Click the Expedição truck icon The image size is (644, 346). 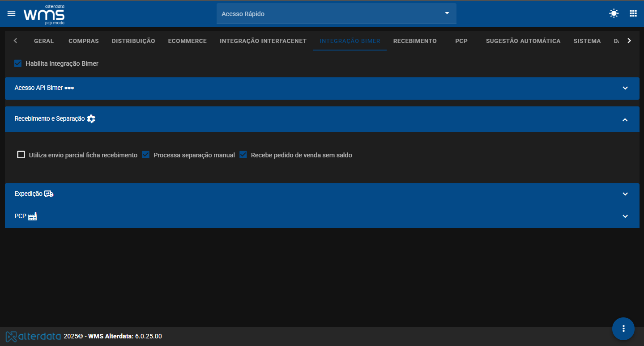pos(49,194)
